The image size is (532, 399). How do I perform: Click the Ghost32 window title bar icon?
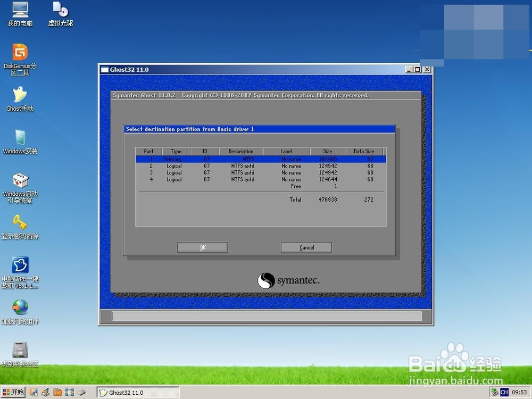[104, 70]
